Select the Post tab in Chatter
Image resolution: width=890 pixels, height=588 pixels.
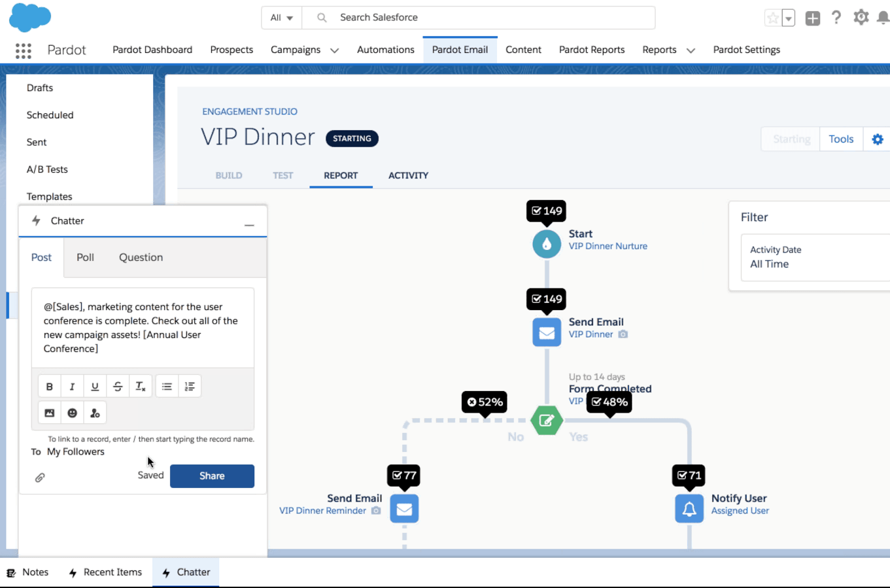click(x=41, y=258)
